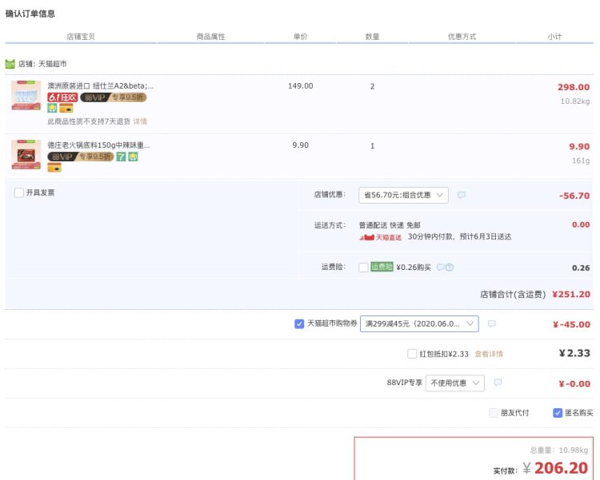The height and width of the screenshot is (480, 600).
Task: Open the 满299减45元 coupon dropdown
Action: (419, 324)
